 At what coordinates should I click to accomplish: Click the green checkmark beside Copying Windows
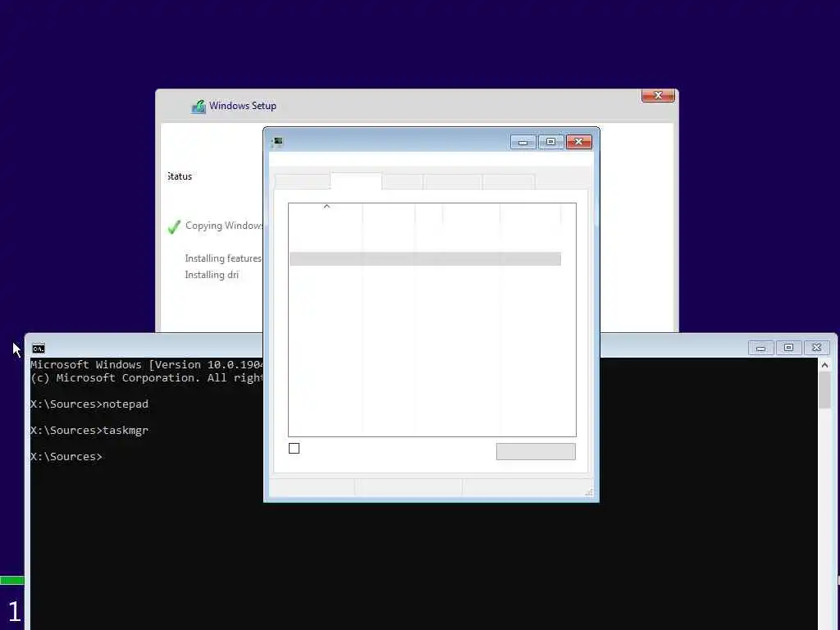[x=174, y=227]
